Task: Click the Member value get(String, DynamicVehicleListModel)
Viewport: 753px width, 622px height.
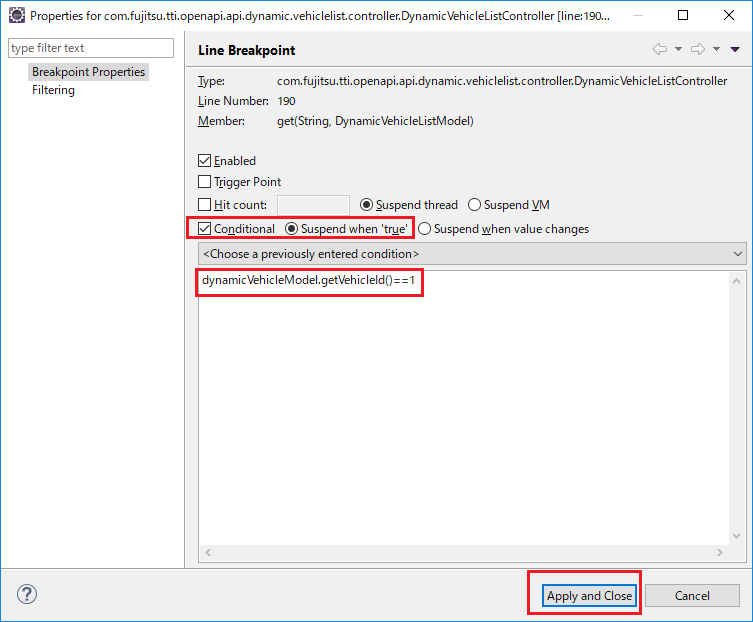Action: [x=375, y=121]
